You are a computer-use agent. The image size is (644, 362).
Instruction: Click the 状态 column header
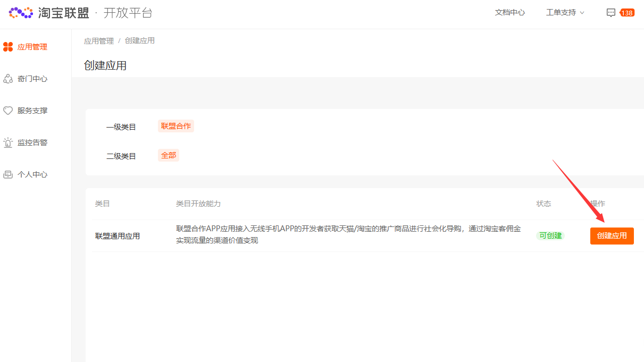pos(544,204)
